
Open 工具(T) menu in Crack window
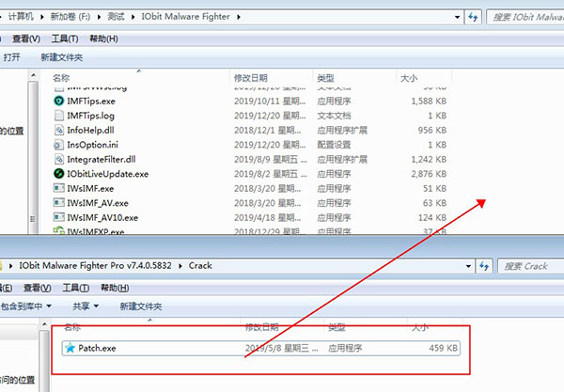coord(76,288)
